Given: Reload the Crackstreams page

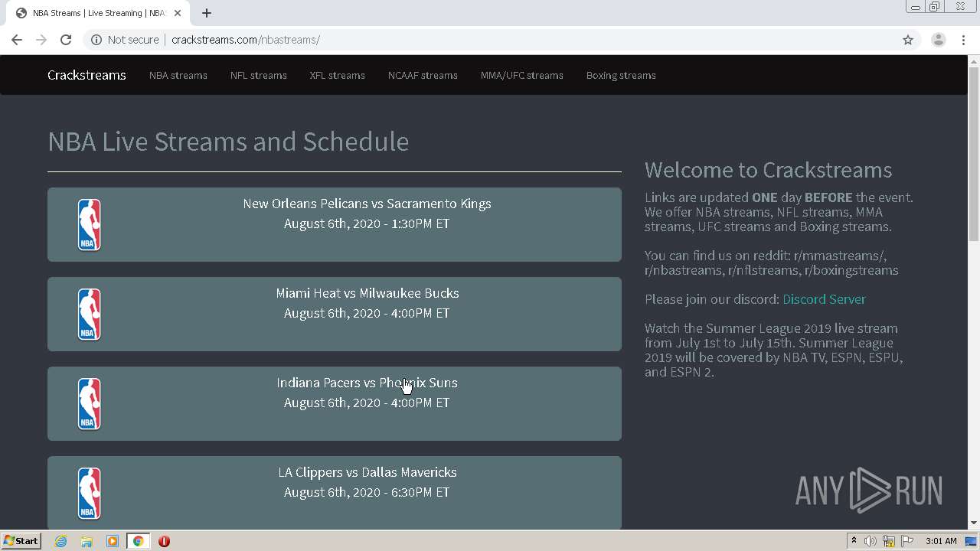Looking at the screenshot, I should [66, 40].
